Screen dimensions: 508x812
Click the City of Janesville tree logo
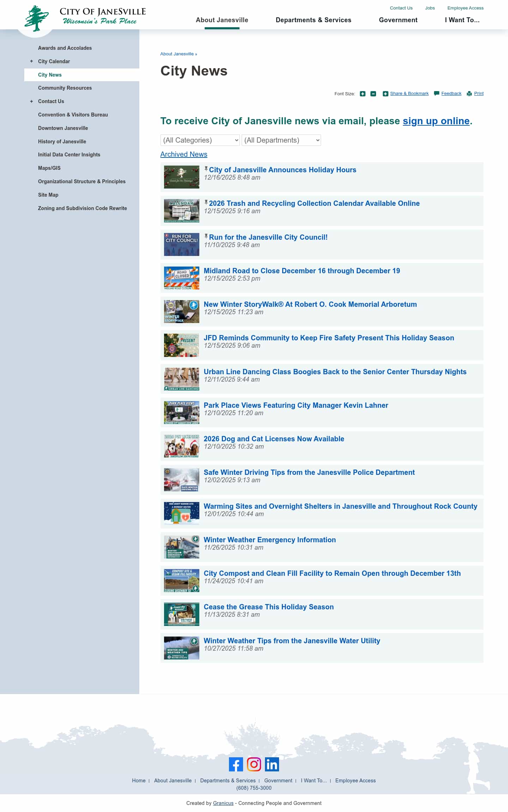click(x=36, y=18)
